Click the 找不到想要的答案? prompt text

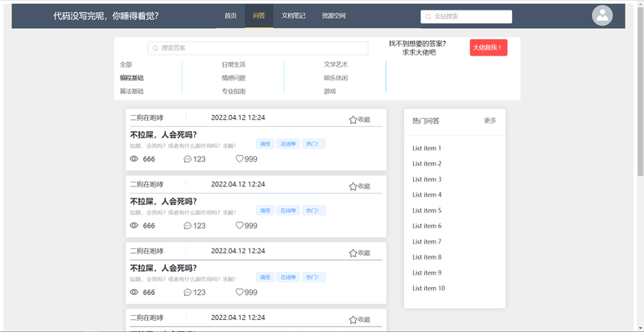418,43
